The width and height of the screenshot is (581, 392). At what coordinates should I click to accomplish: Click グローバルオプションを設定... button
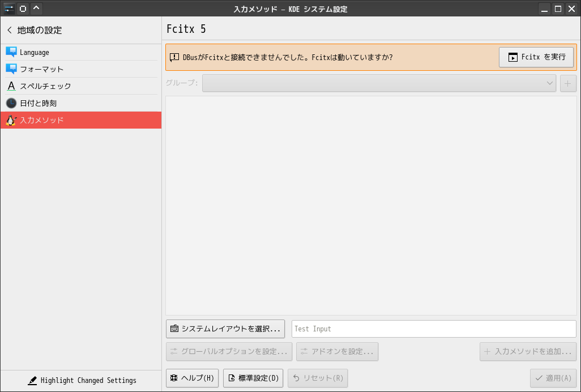click(x=229, y=351)
